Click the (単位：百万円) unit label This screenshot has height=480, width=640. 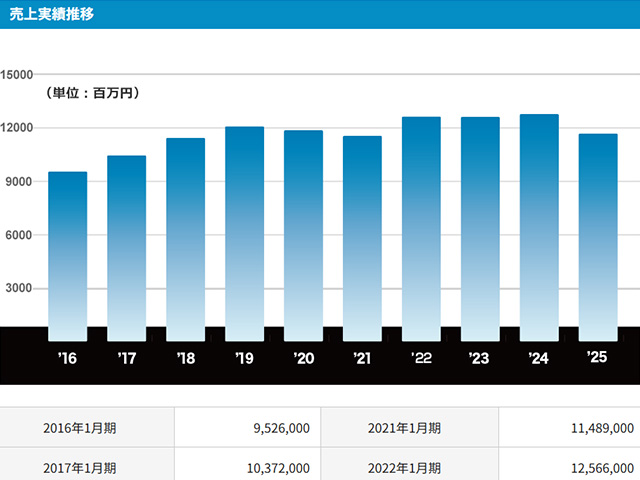click(x=91, y=93)
